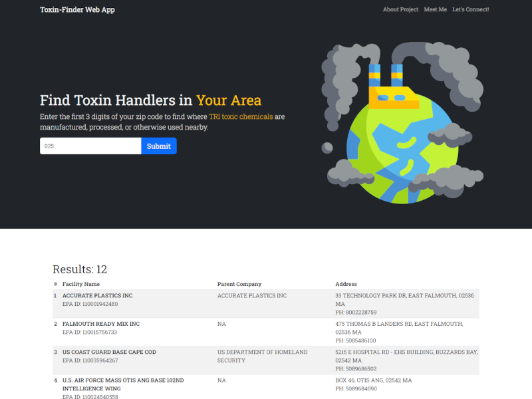Viewport: 532px width, 399px height.
Task: Click the Find Toxin Handlers heading
Action: 150,100
